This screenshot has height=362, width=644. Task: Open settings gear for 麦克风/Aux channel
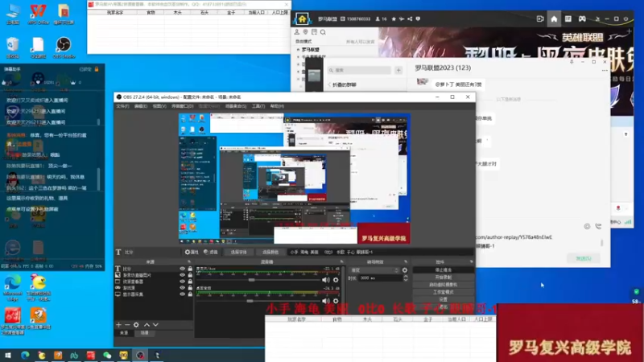(336, 280)
